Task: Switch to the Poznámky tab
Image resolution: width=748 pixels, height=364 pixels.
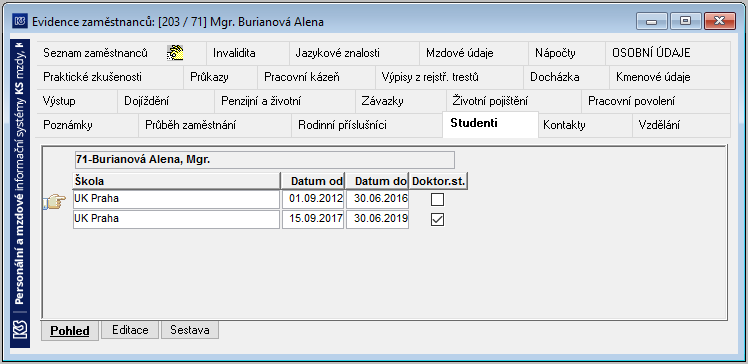Action: click(87, 125)
